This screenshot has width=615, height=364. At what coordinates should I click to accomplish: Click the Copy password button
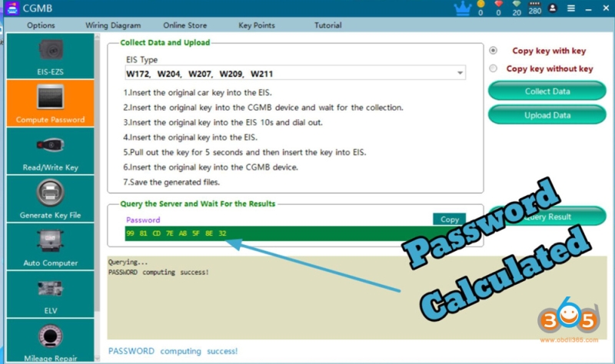click(450, 219)
